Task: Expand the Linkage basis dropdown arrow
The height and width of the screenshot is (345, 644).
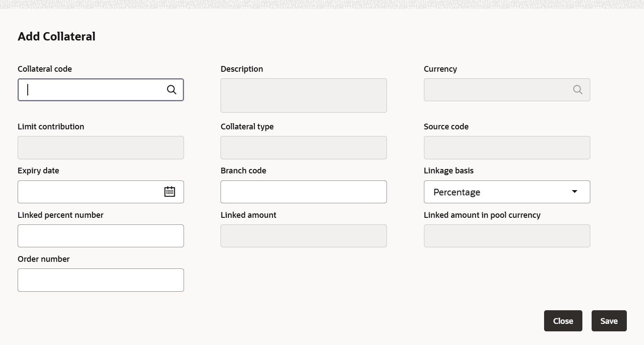Action: pos(574,191)
